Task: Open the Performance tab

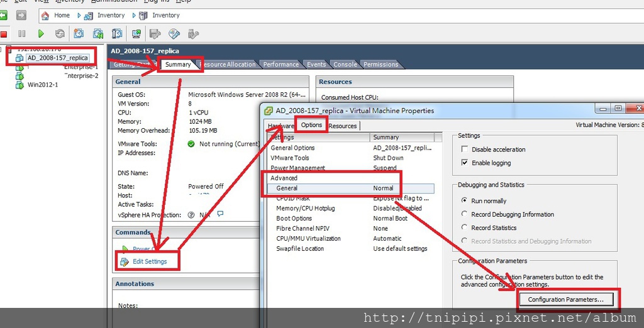Action: pyautogui.click(x=281, y=65)
